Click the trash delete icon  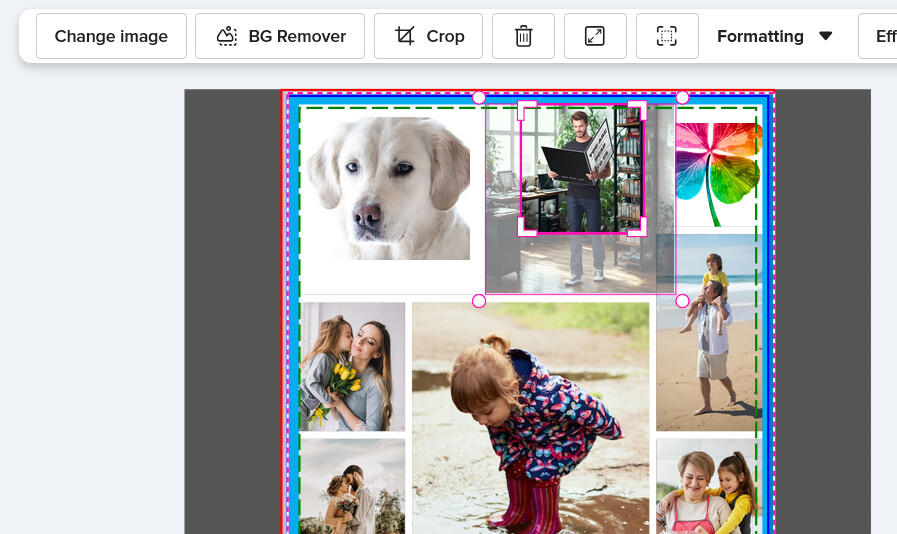(x=523, y=36)
